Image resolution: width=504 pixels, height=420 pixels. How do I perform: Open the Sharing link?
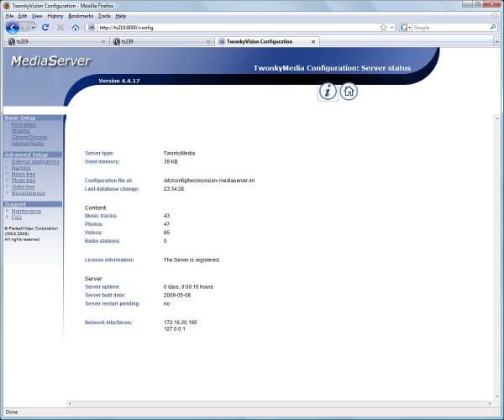pyautogui.click(x=20, y=131)
